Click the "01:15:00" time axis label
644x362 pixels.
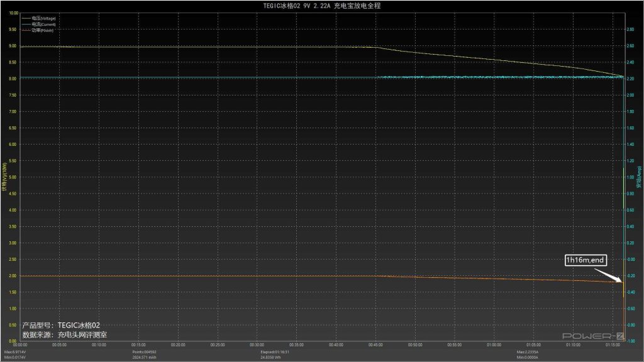(x=613, y=345)
